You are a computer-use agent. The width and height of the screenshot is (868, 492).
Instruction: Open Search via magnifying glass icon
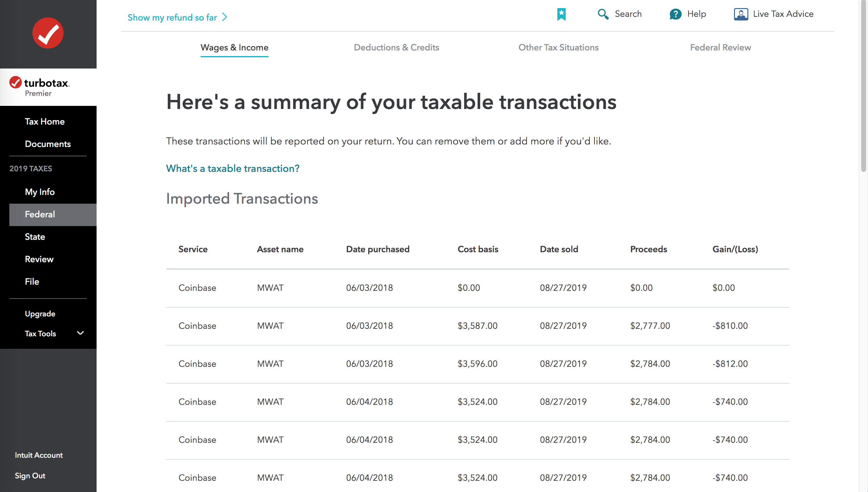(x=603, y=14)
